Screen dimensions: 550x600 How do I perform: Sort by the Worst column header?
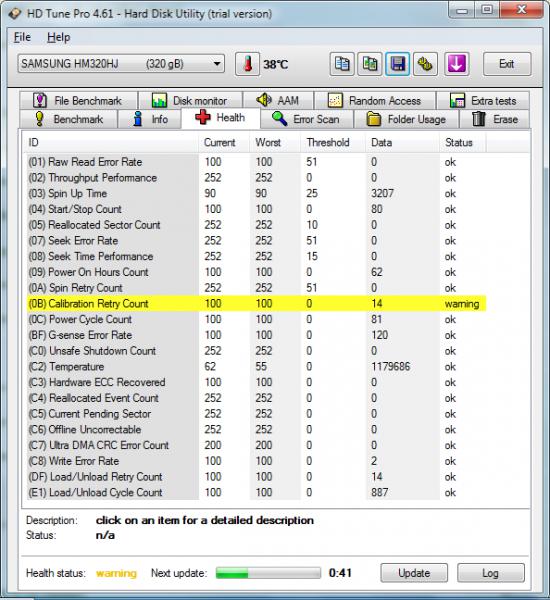point(275,142)
